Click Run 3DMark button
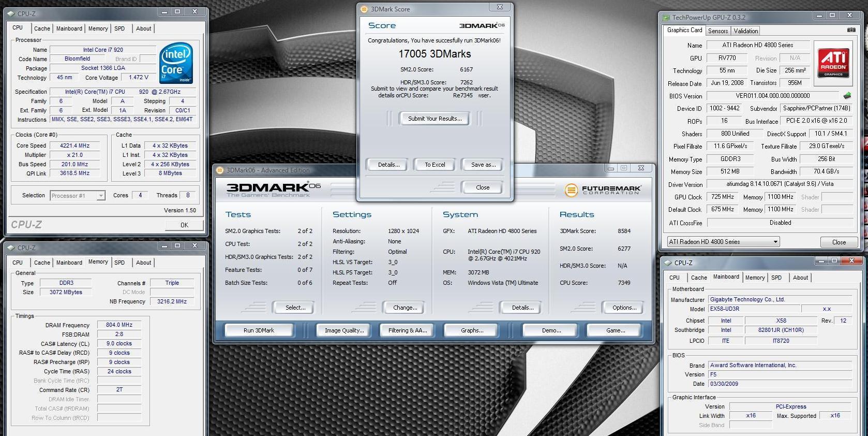Screen dimensions: 868x436 coord(259,330)
